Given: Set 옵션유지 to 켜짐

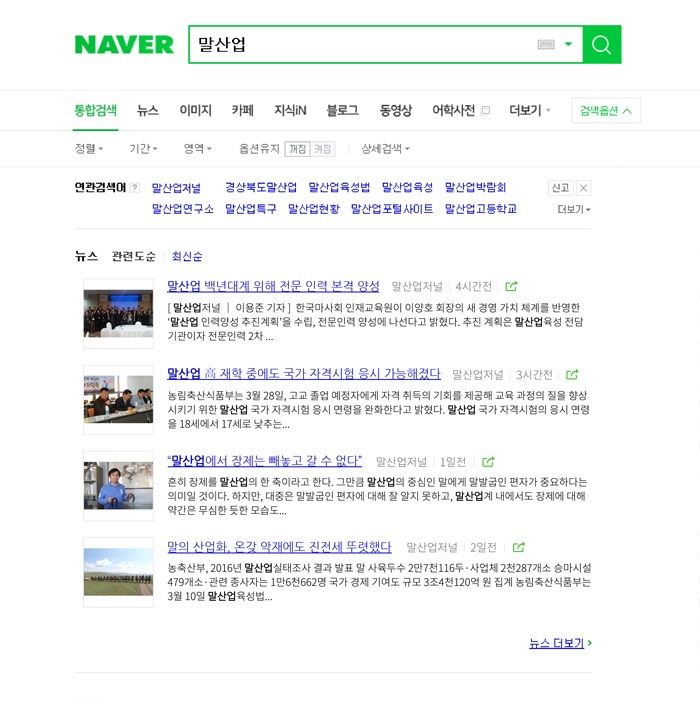Looking at the screenshot, I should pyautogui.click(x=322, y=149).
